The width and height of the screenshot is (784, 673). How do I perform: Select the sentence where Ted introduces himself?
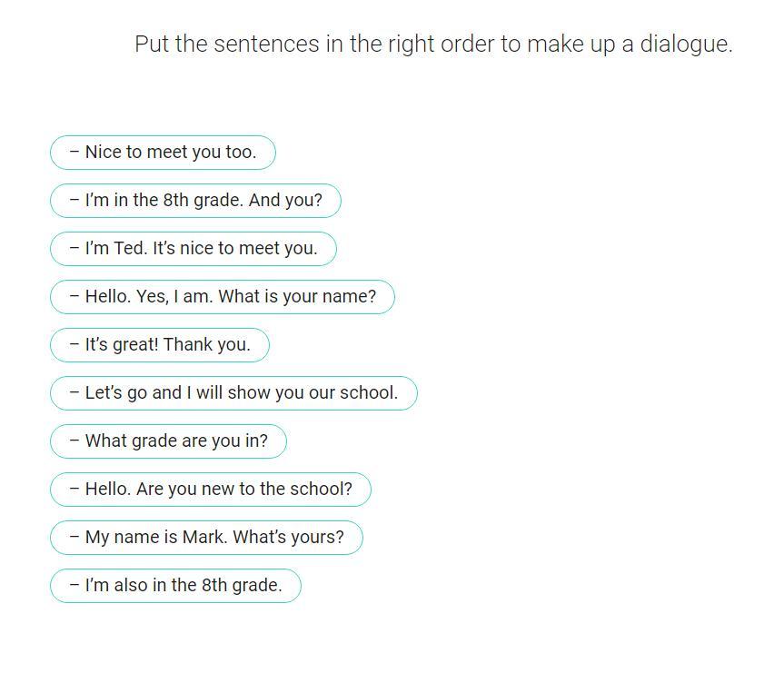tap(193, 249)
